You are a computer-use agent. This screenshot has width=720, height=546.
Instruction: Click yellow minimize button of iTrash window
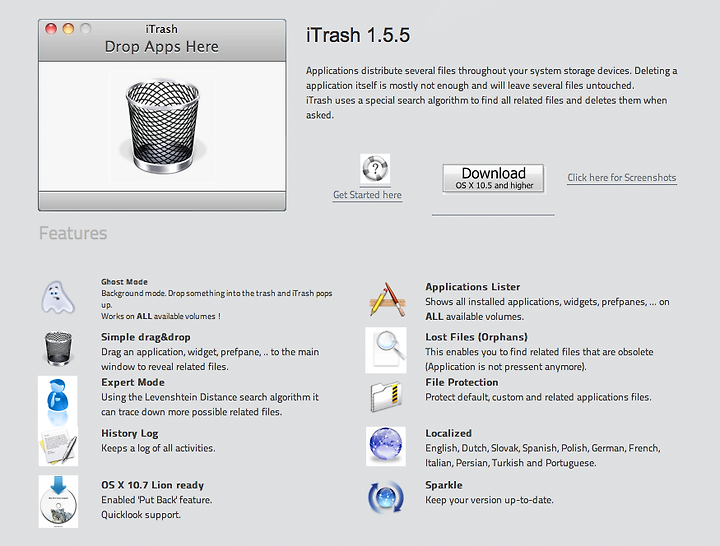coord(68,29)
